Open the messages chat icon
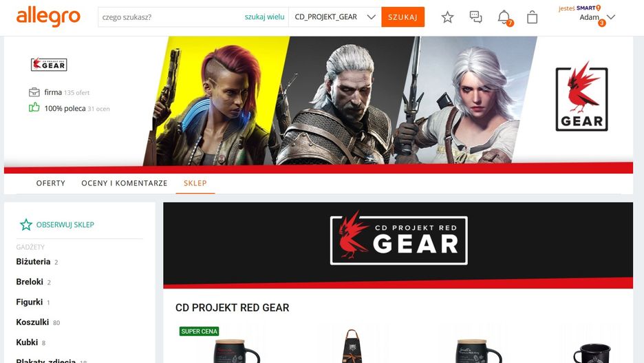Viewport: 644px width, 363px height. (475, 17)
